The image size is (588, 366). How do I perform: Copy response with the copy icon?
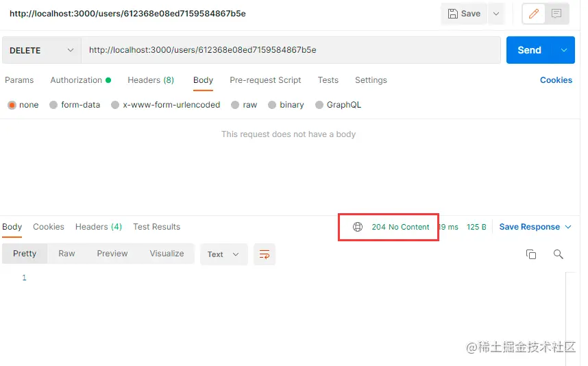[531, 254]
